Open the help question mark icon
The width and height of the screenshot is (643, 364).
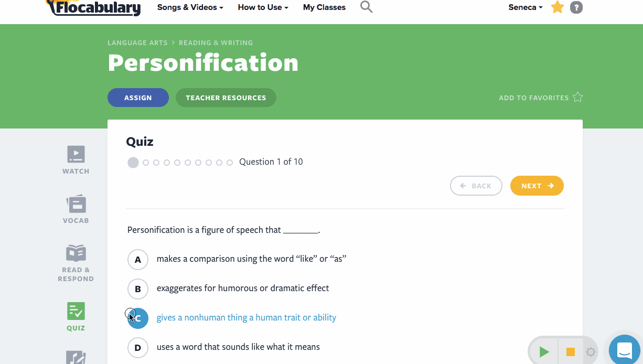click(x=576, y=7)
